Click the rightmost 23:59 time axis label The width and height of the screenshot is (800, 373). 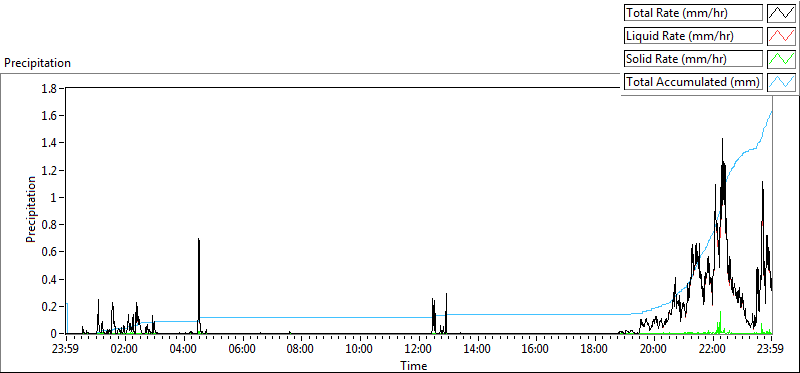coord(771,350)
